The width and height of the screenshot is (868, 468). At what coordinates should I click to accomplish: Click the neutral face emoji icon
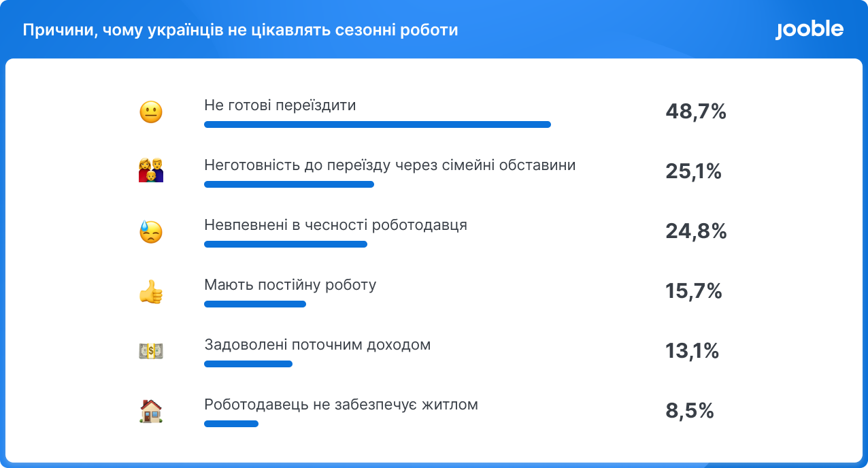point(151,112)
